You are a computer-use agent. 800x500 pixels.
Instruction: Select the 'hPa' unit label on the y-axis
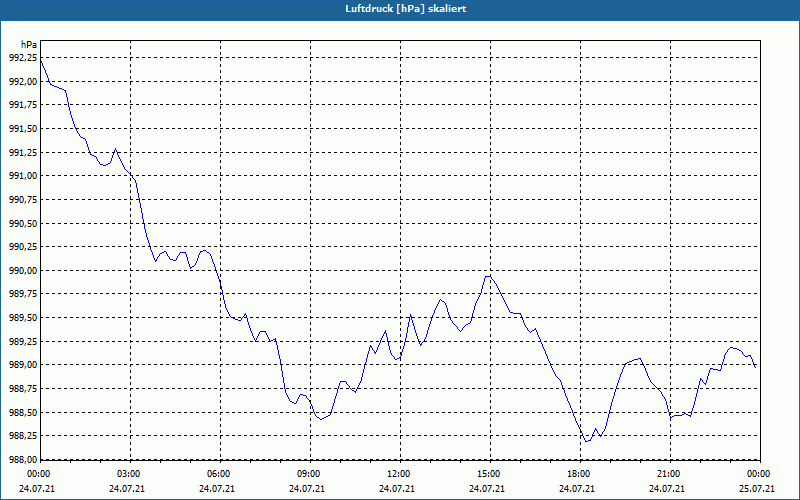[29, 45]
